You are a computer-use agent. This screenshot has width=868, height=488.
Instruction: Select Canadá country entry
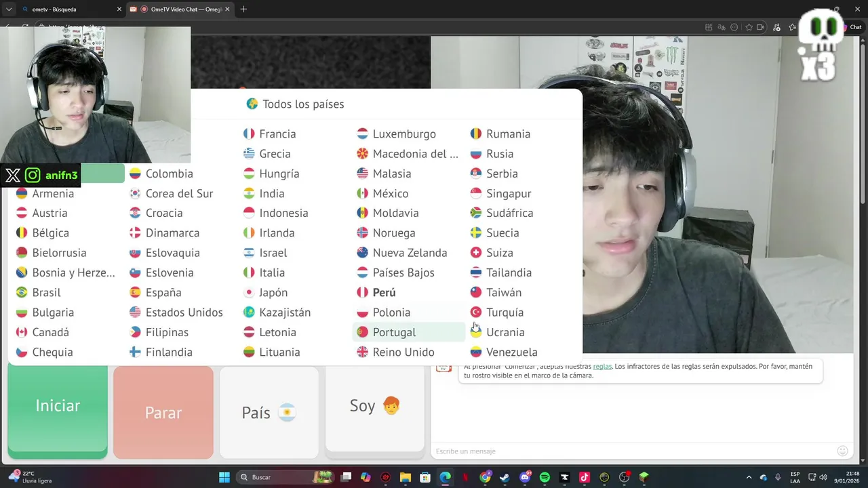pos(43,332)
